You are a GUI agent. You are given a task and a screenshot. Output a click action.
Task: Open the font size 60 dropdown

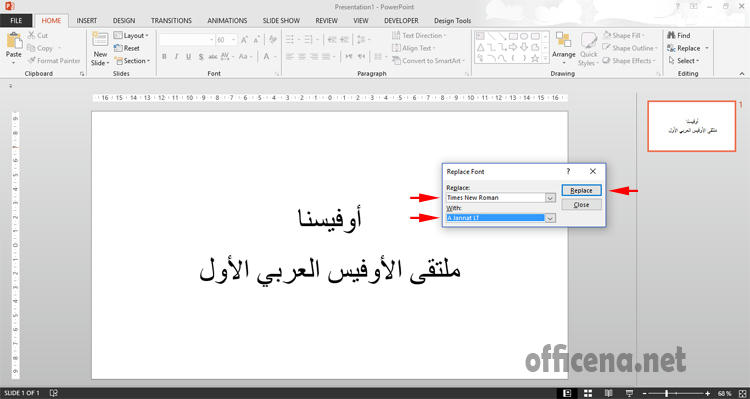pos(234,40)
